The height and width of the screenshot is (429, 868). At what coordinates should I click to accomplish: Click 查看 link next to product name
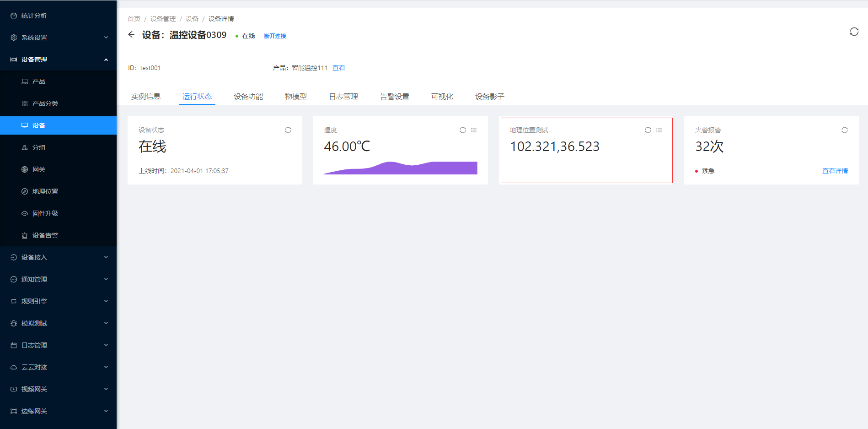click(338, 68)
